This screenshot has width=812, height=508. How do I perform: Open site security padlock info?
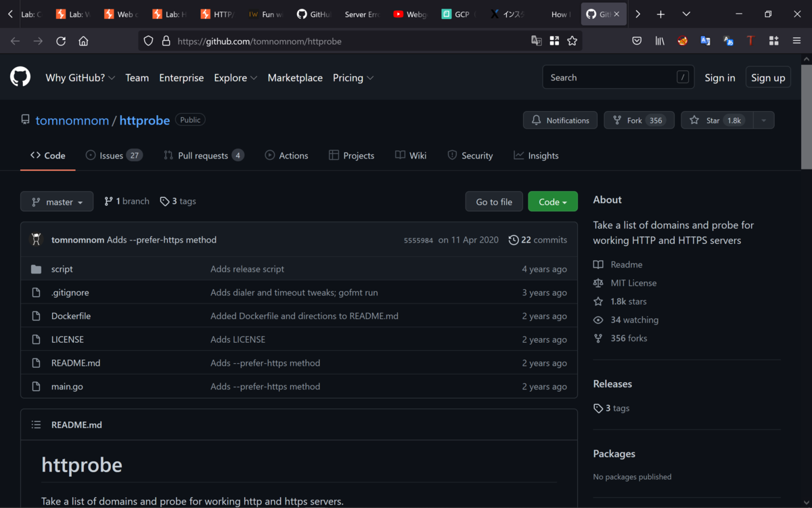[166, 41]
